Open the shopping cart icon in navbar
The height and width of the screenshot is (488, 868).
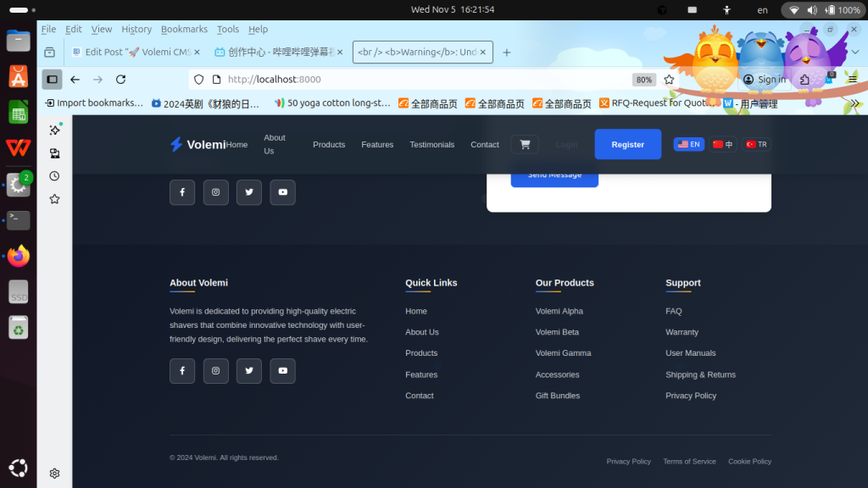click(x=524, y=145)
